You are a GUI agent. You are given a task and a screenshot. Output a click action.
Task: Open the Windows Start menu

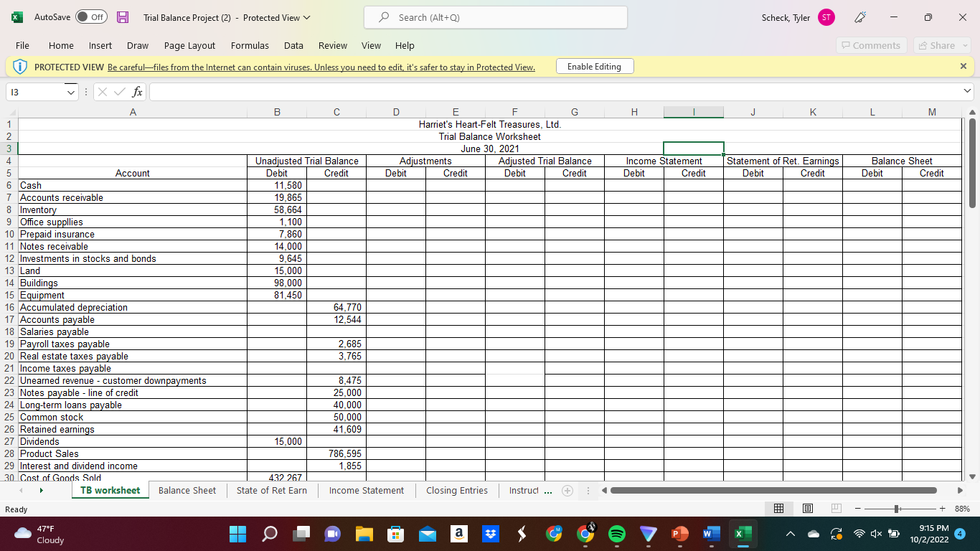pyautogui.click(x=237, y=534)
